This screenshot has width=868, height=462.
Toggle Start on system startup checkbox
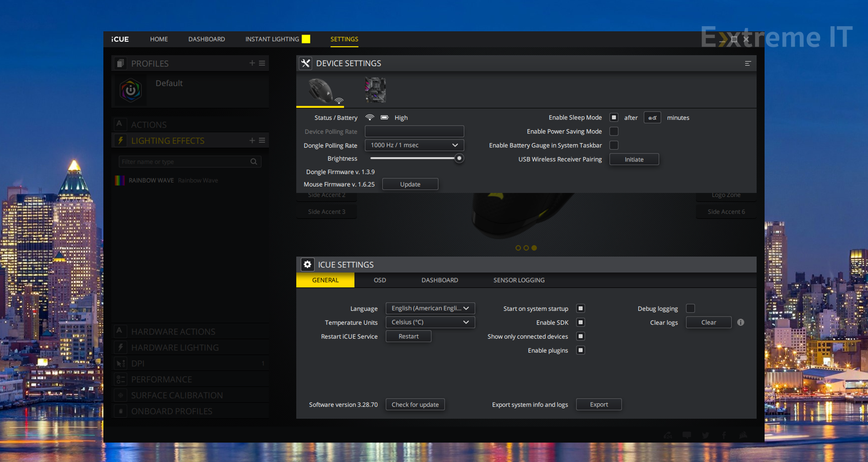click(581, 308)
